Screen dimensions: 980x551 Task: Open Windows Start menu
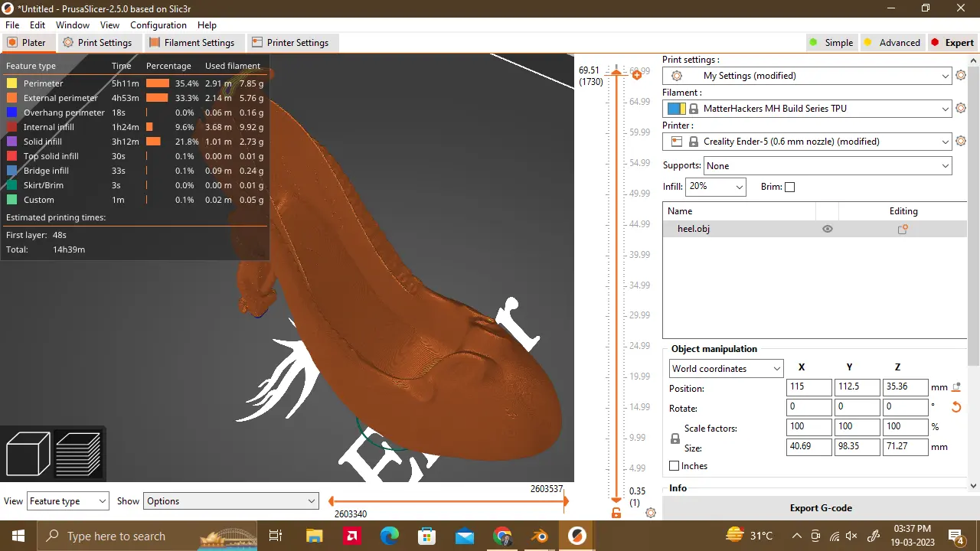[x=18, y=536]
